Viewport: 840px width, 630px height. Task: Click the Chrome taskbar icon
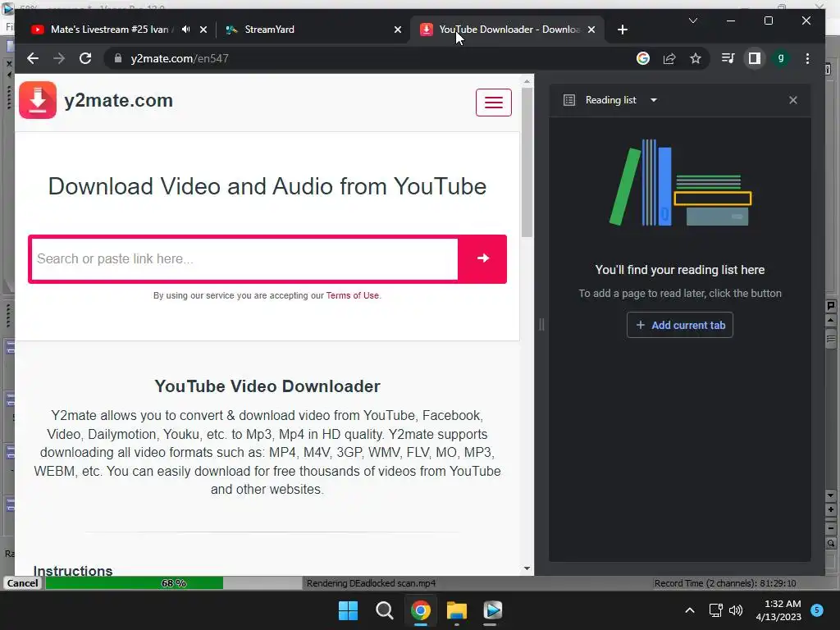pyautogui.click(x=421, y=610)
